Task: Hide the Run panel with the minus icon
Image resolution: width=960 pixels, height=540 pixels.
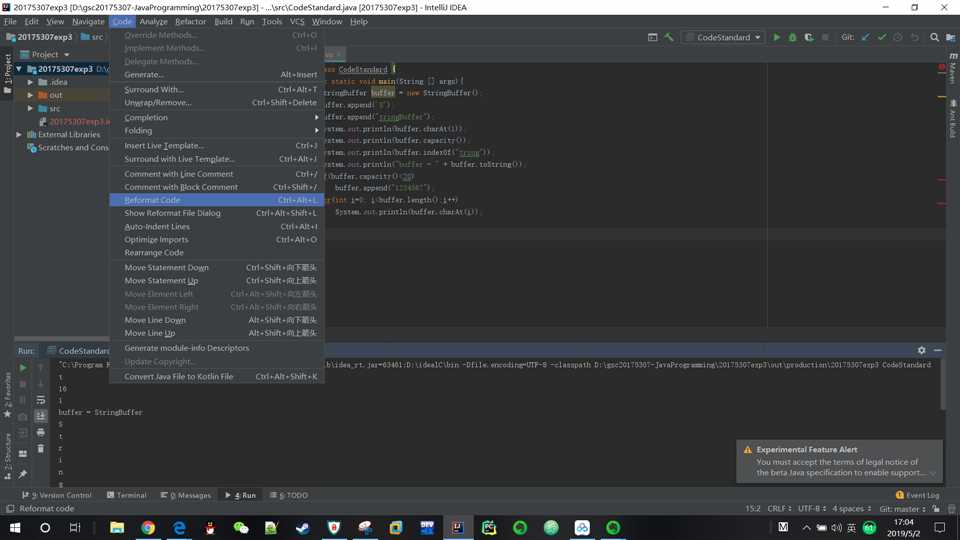Action: tap(937, 350)
